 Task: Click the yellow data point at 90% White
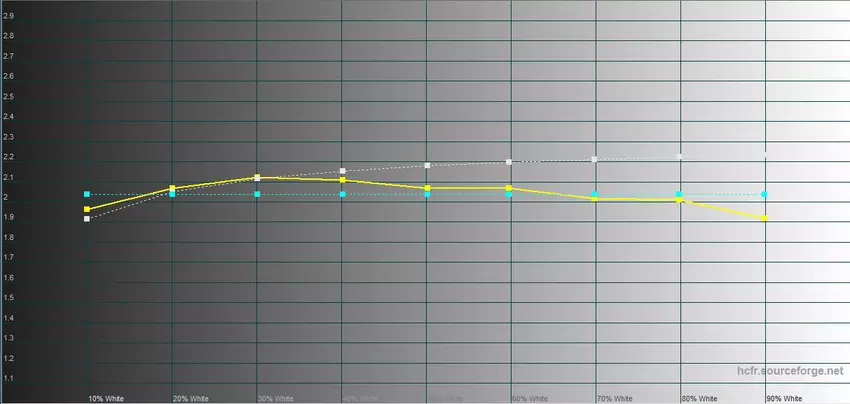point(765,217)
